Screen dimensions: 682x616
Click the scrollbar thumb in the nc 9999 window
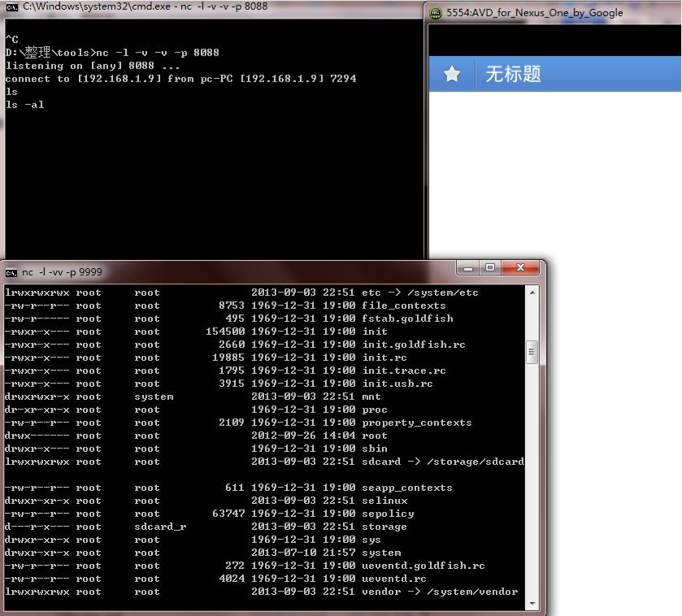532,353
